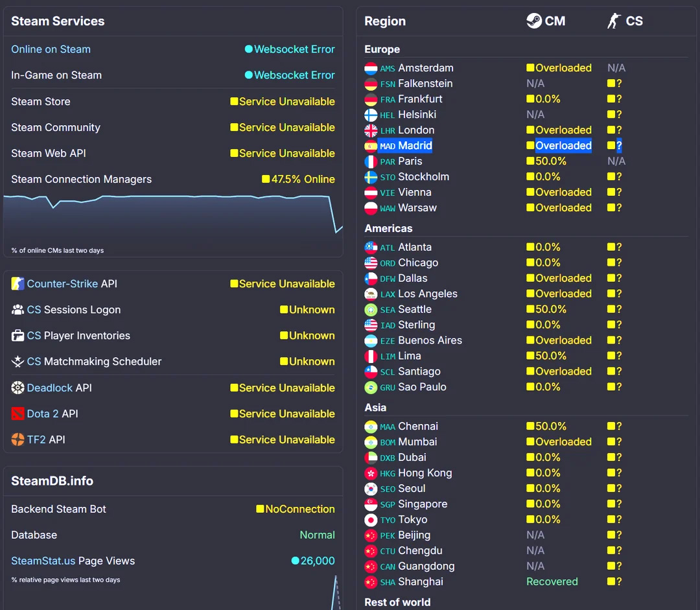
Task: Open the Counter-Strike API link
Action: coord(62,284)
